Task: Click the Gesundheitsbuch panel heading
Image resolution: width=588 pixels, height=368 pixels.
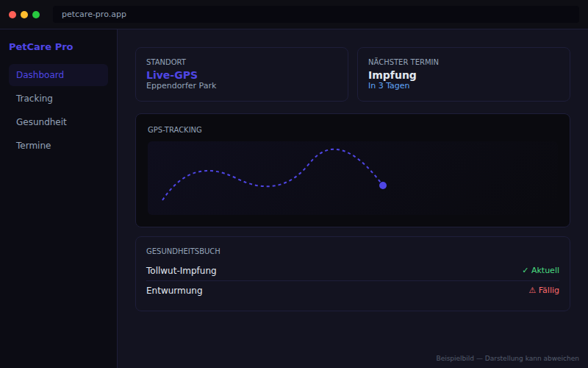Action: pos(183,251)
